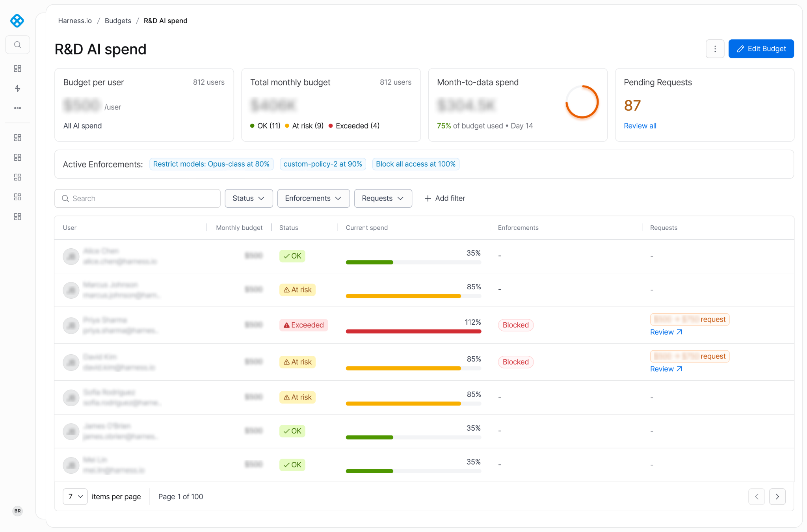The height and width of the screenshot is (532, 807).
Task: Click the first dashboard grid icon in sidebar
Action: 17,69
